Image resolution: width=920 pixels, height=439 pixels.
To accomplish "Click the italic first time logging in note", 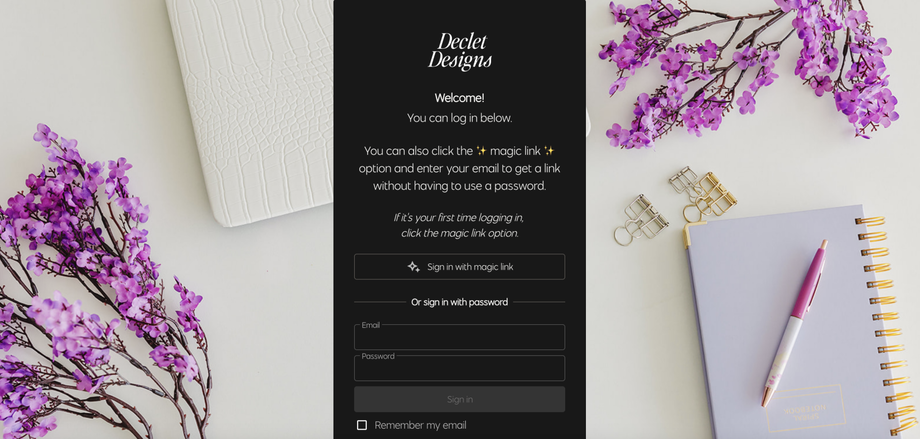I will [459, 225].
